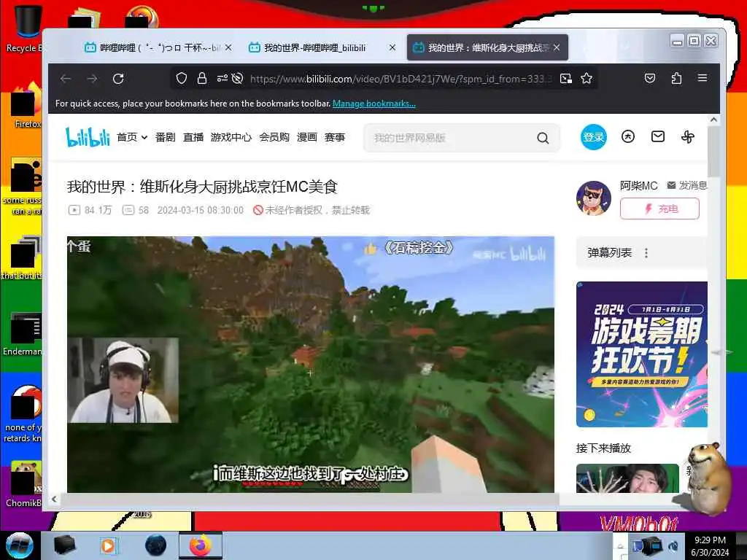
Task: Click the play count icon under the title
Action: tap(74, 210)
